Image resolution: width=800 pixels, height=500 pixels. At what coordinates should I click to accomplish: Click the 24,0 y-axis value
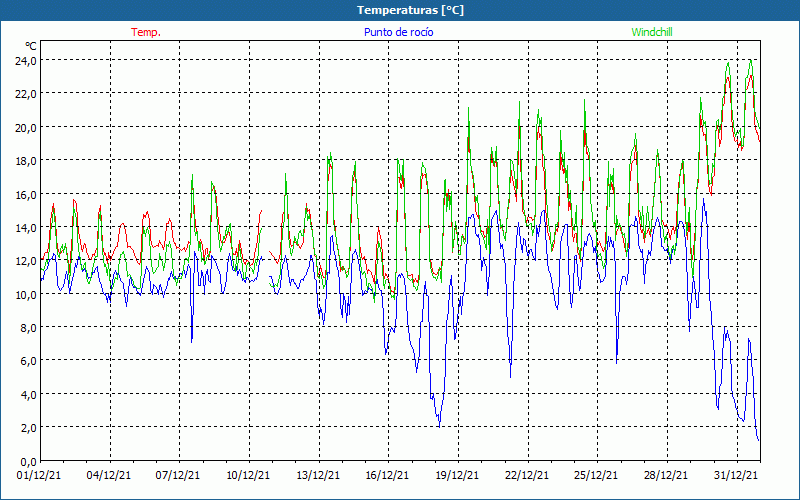coord(26,61)
